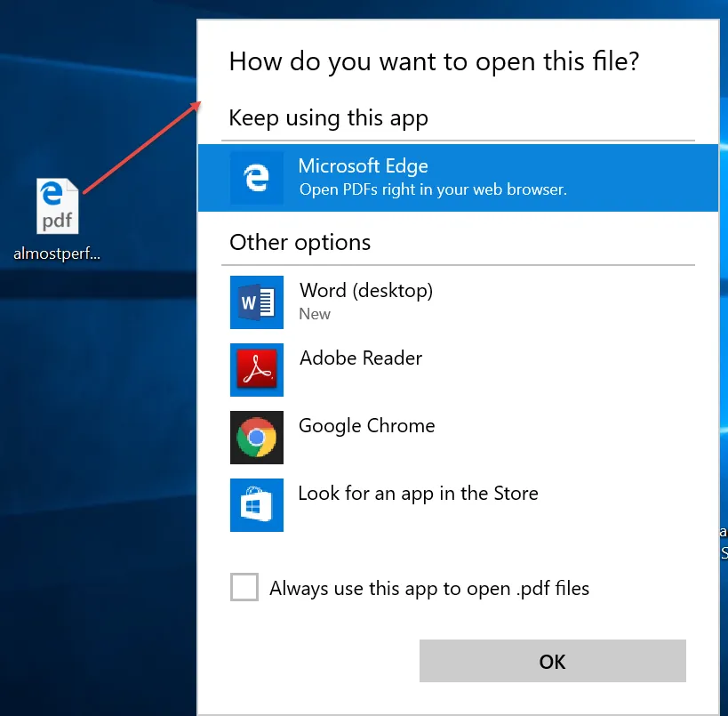
Task: Click the 'Keep using this app' heading
Action: coord(328,118)
